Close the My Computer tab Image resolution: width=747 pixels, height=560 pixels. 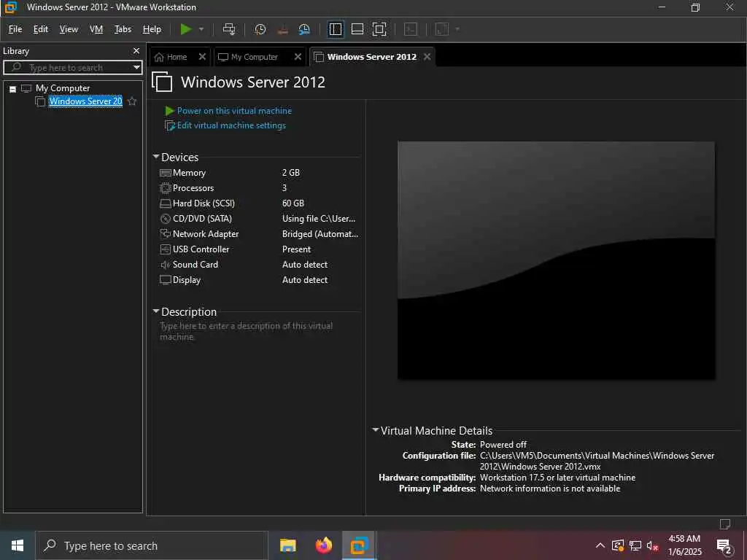click(298, 57)
